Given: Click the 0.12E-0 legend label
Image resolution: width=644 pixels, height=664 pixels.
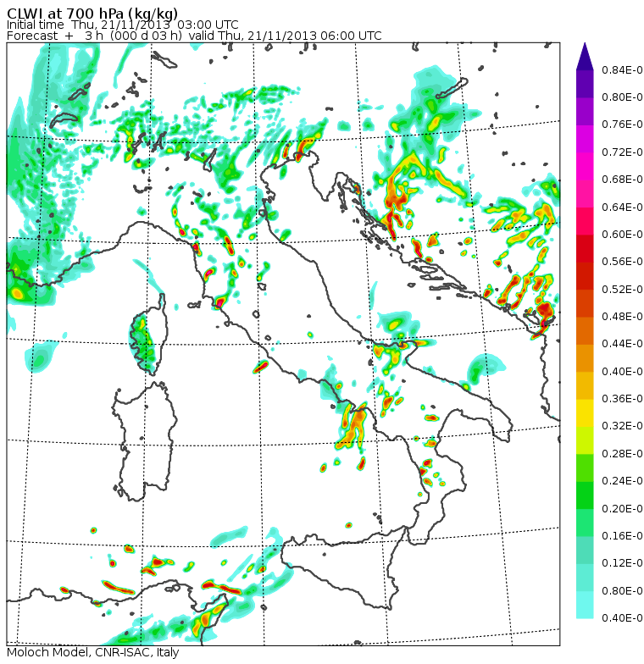Looking at the screenshot, I should pos(622,562).
